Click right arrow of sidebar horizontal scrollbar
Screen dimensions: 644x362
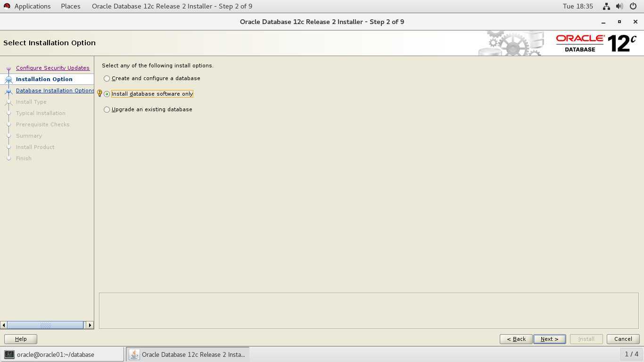90,325
